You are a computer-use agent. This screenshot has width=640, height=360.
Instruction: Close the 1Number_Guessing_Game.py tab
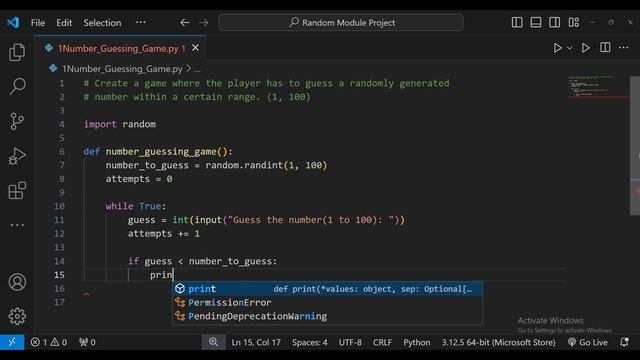196,48
